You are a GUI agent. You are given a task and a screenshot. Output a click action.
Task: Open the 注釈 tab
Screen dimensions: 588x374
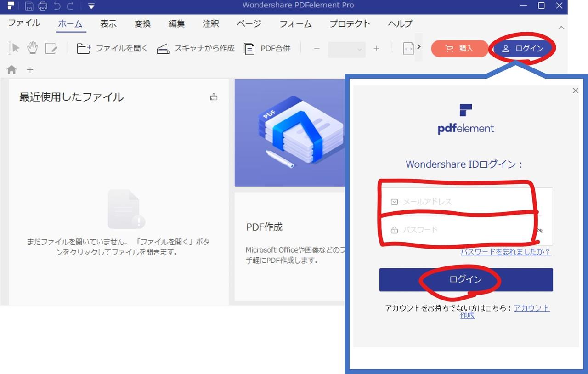pos(211,24)
